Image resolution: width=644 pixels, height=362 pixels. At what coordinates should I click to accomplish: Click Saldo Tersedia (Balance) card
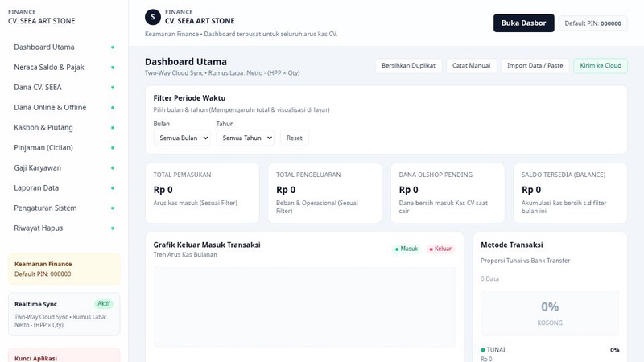click(x=571, y=193)
